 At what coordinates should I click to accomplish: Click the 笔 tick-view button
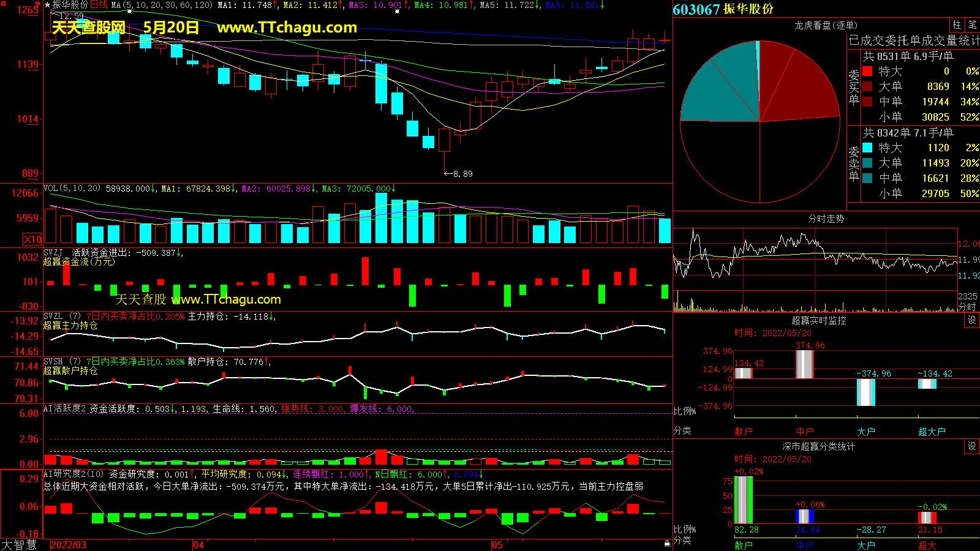[972, 25]
